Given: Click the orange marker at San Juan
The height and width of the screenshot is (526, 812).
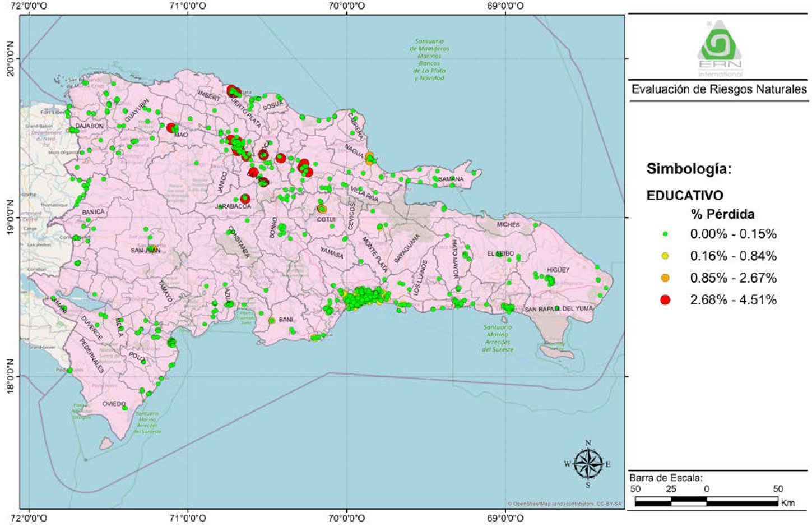Looking at the screenshot, I should (x=151, y=248).
